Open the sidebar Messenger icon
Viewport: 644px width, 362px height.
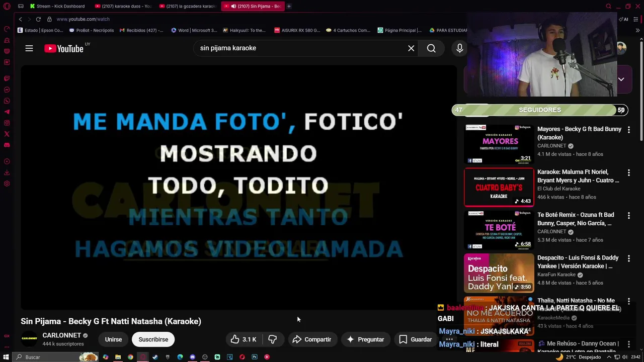7,89
